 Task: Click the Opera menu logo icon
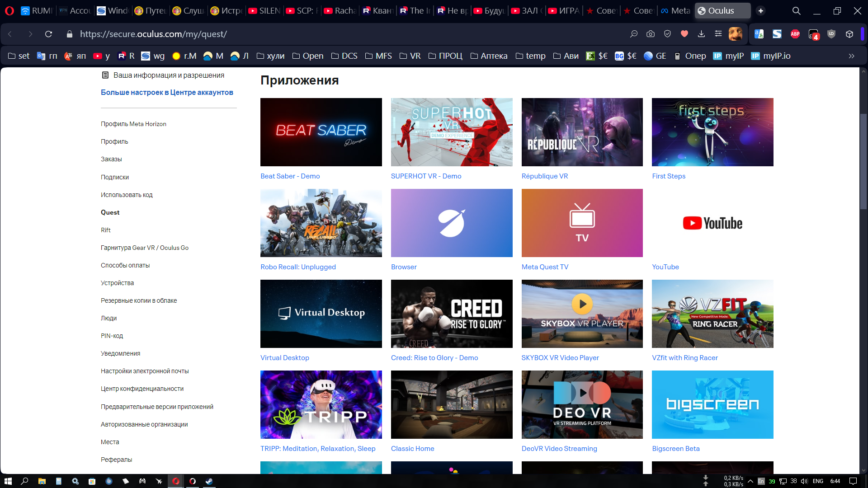pos(9,10)
